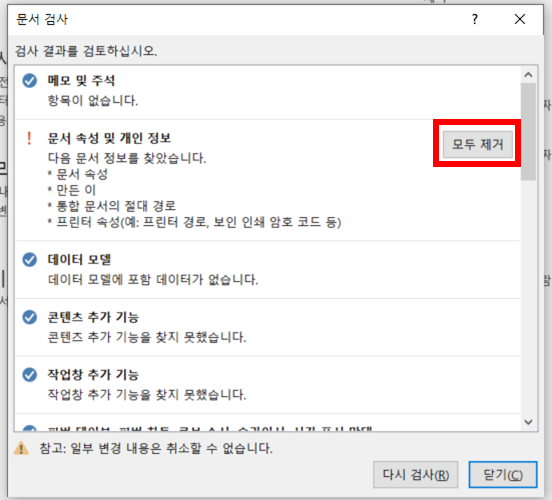
Task: Select the 작업창 추가 기능 heading
Action: point(93,375)
